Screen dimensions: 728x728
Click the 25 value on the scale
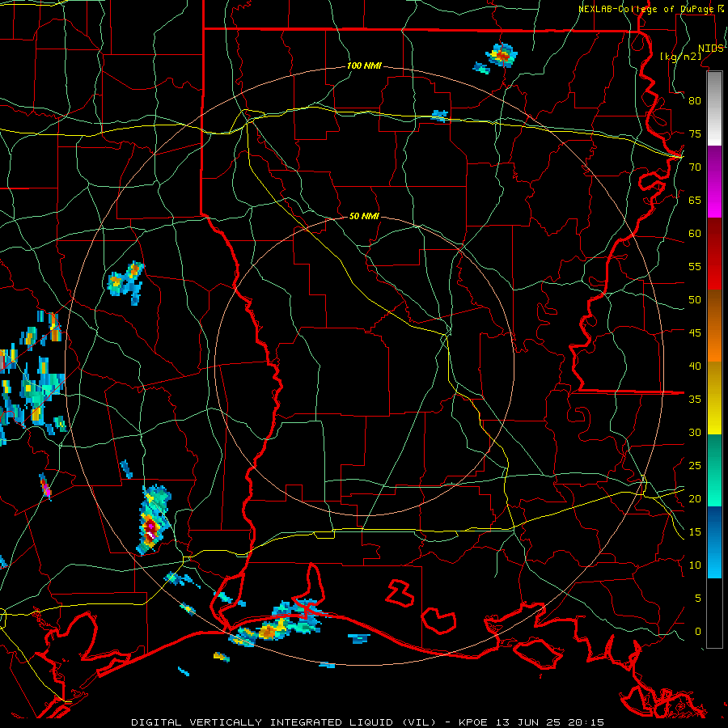point(695,466)
